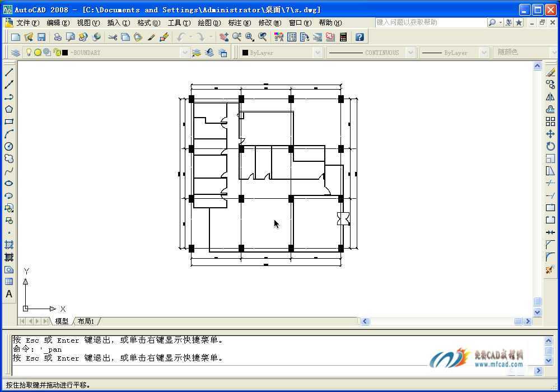Click the help search input field
560x392 pixels.
[431, 22]
